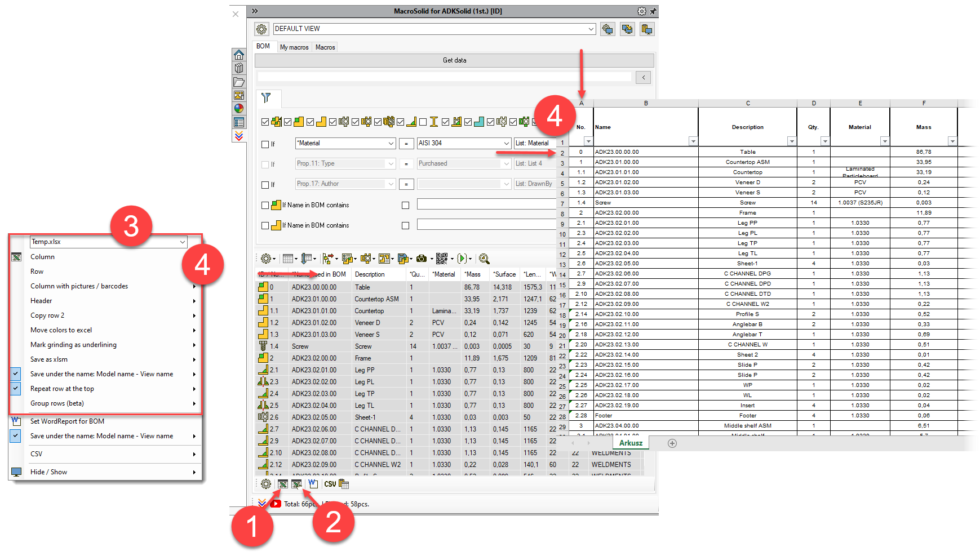Choose 'Set WordReport for BOM' menu entry
Screen dimensions: 980x556
click(x=67, y=421)
